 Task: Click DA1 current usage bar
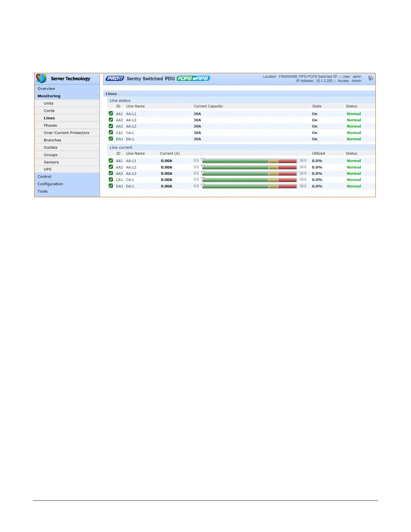coord(249,186)
